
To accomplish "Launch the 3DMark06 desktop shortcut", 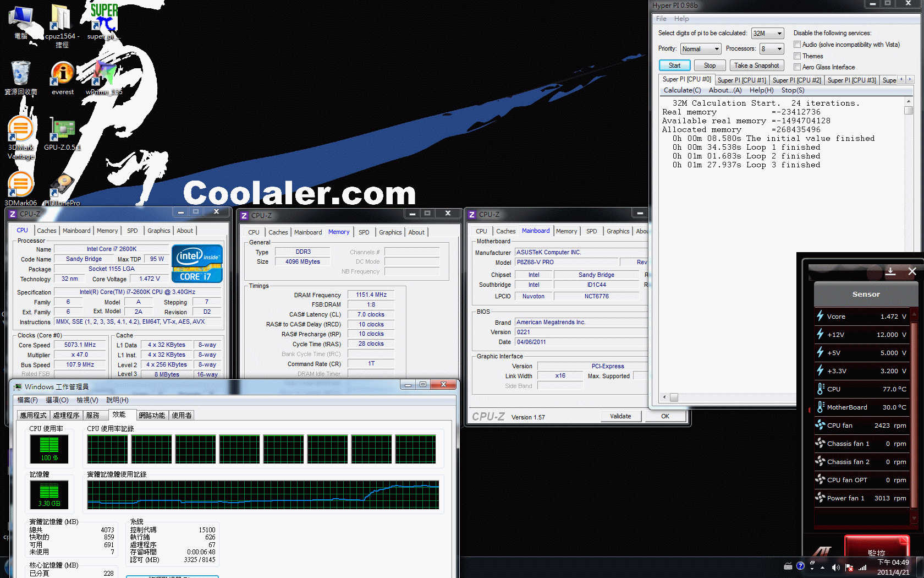I will [x=21, y=189].
